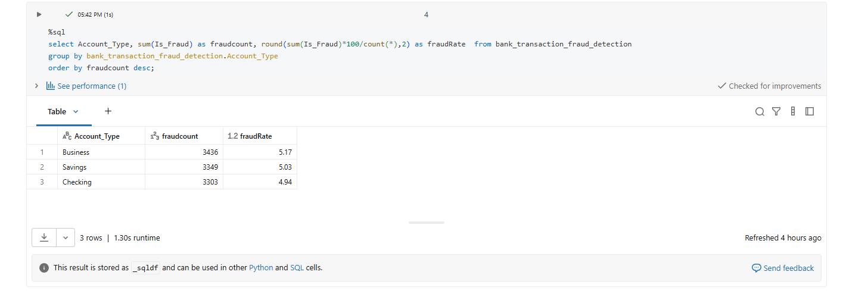Place cursor on the group by line
Screen dimensions: 868x303
pos(163,56)
